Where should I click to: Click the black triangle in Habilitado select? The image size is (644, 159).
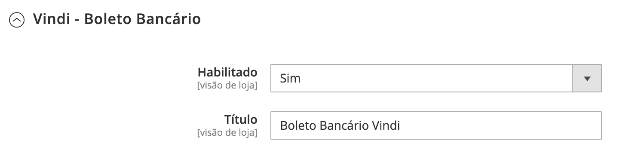[587, 79]
